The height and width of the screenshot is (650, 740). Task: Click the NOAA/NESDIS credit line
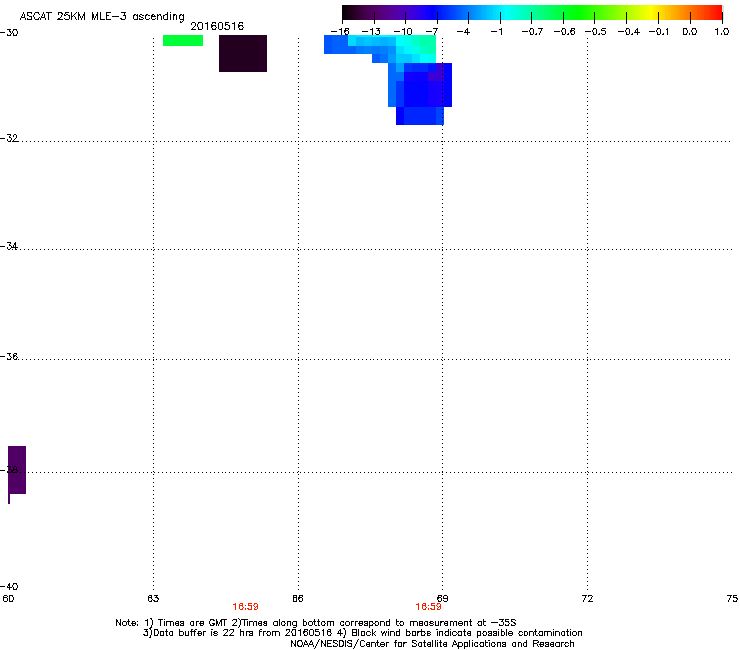(432, 644)
